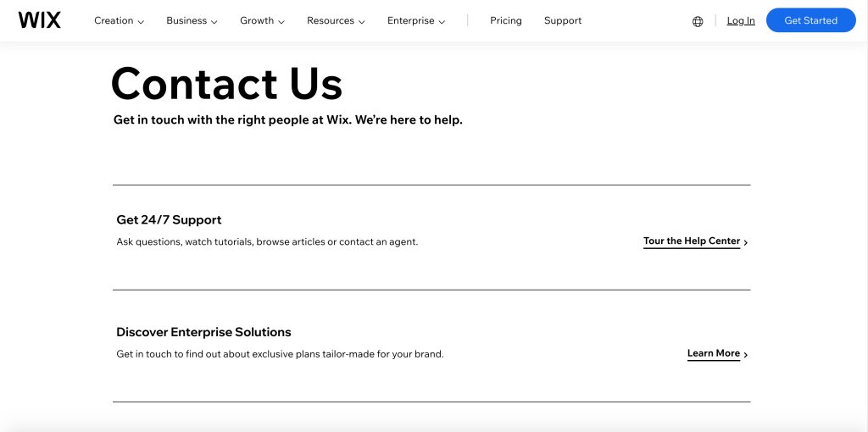868x432 pixels.
Task: Open the Resources dropdown menu
Action: coord(336,21)
